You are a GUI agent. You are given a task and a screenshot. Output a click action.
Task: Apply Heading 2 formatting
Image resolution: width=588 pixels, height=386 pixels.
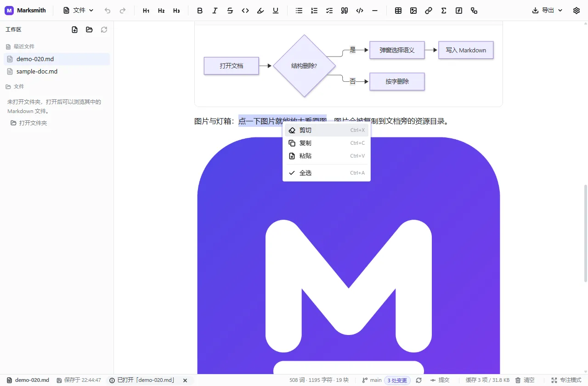tap(161, 11)
